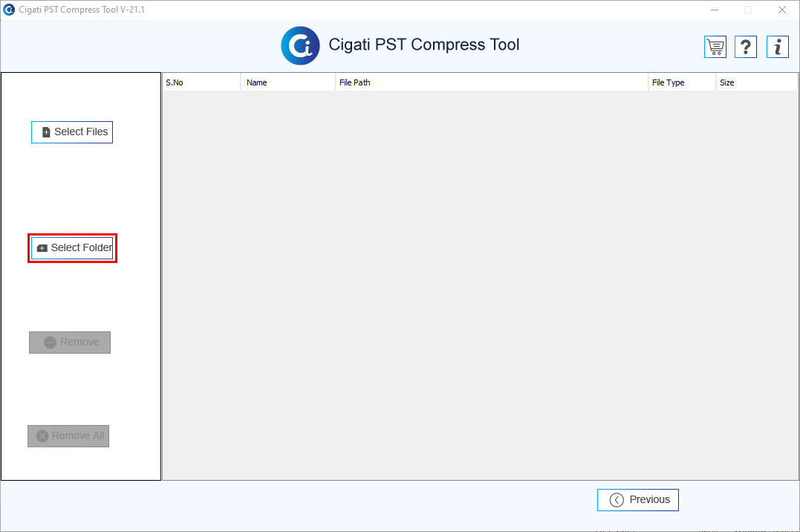Click the File Type column header
The width and height of the screenshot is (800, 532).
pos(682,82)
